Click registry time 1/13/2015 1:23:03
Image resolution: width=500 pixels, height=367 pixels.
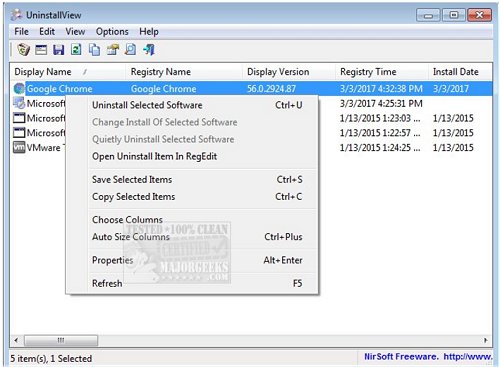(x=380, y=118)
